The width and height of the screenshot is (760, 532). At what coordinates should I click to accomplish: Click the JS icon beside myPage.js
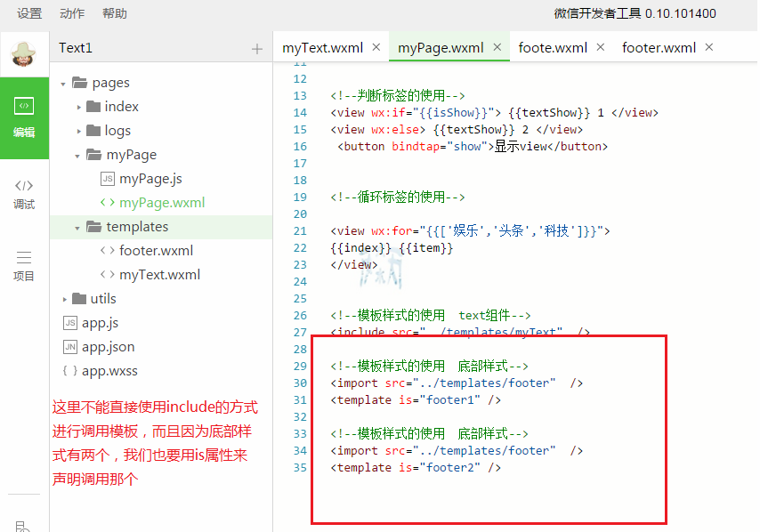point(108,179)
